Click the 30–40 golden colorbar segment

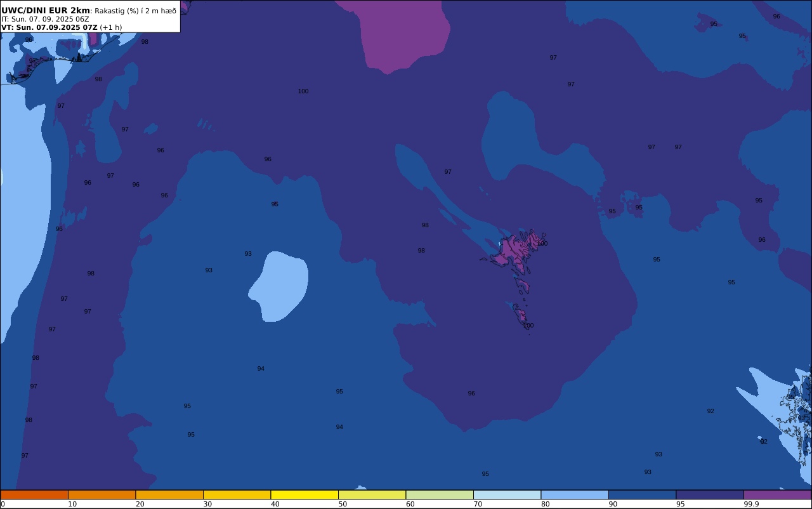pyautogui.click(x=237, y=494)
